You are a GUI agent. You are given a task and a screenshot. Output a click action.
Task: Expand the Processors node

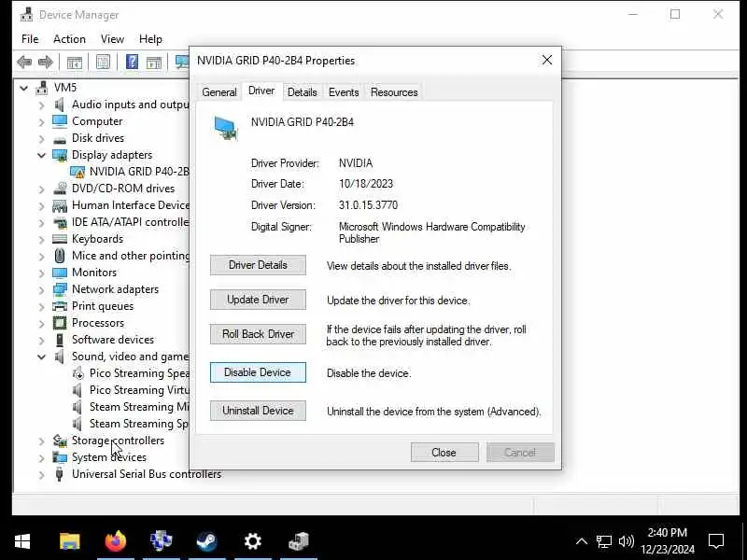click(x=41, y=324)
